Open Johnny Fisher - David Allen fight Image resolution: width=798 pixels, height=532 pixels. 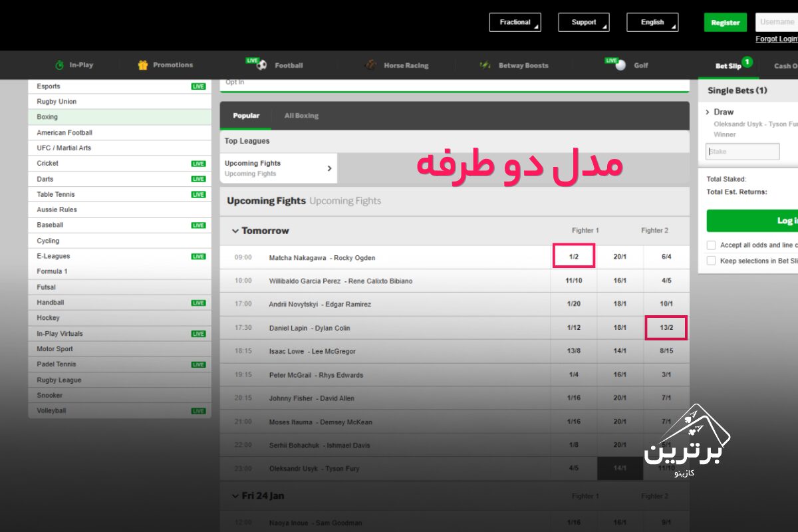click(311, 398)
